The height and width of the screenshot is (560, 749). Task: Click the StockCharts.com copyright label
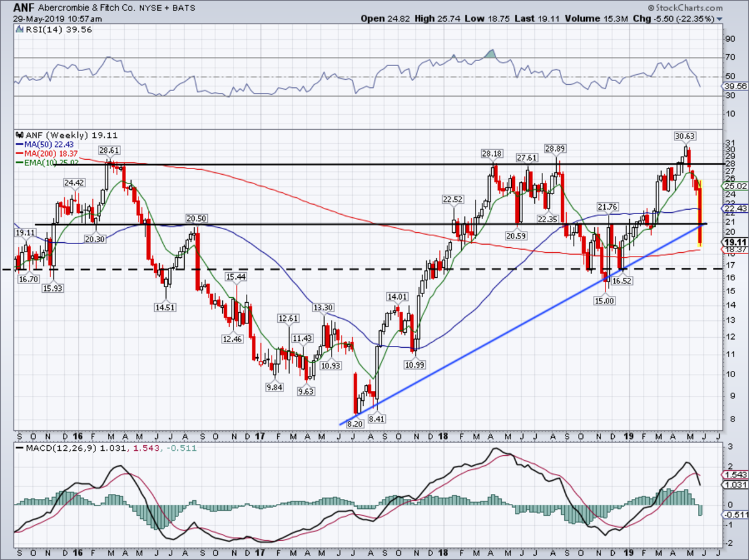point(685,8)
